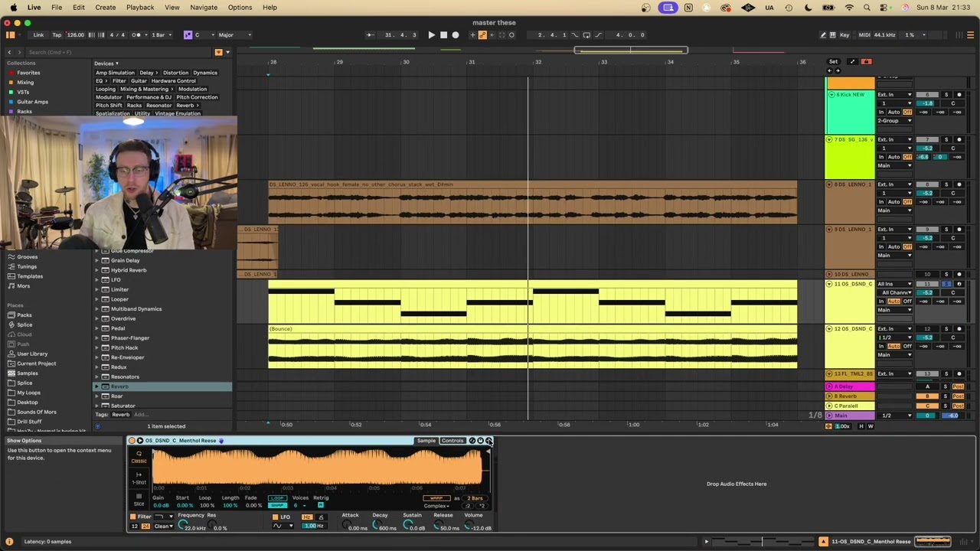Open the Clean filter circuit dropdown
Screen dimensions: 980x551
click(163, 527)
